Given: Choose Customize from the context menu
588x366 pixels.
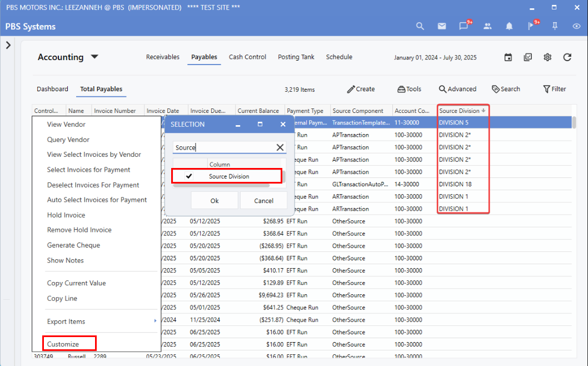Looking at the screenshot, I should coord(63,344).
